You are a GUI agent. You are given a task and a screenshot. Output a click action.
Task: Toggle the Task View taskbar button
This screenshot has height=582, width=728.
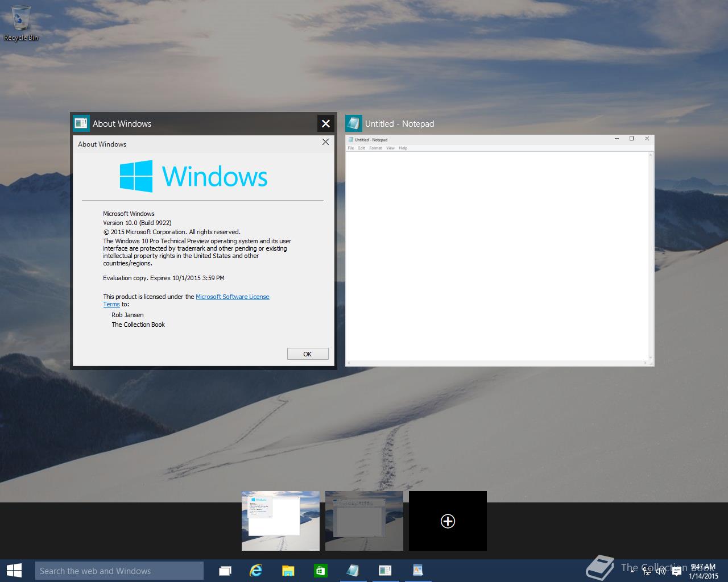(225, 571)
